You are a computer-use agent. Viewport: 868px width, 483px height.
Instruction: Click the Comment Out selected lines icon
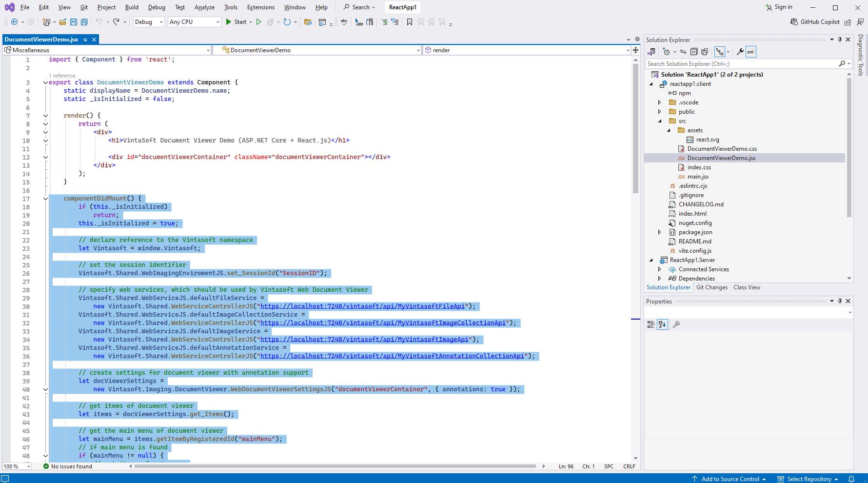click(385, 22)
